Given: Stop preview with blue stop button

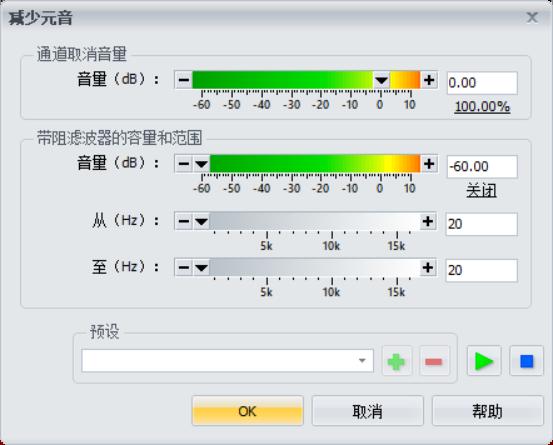Looking at the screenshot, I should 527,361.
